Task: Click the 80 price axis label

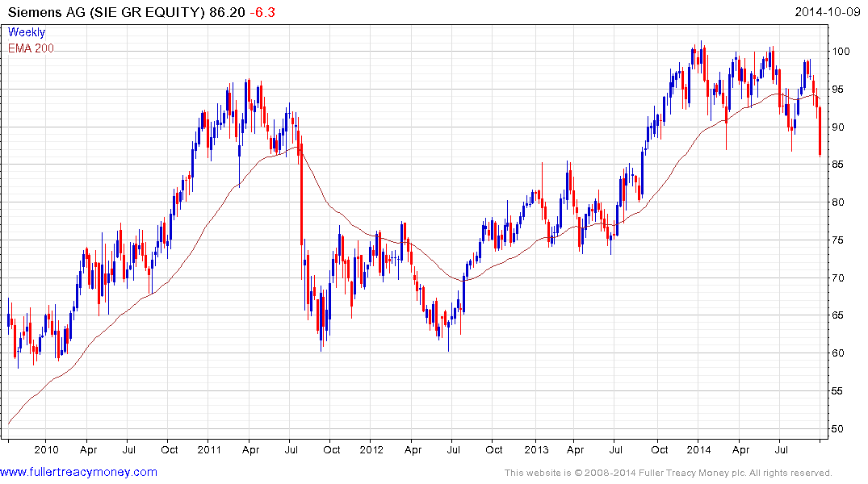Action: [x=839, y=202]
